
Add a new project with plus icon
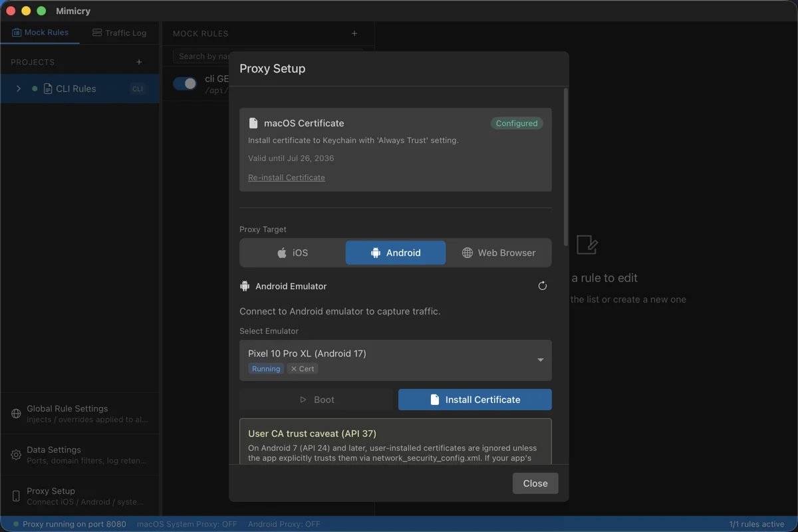(139, 62)
